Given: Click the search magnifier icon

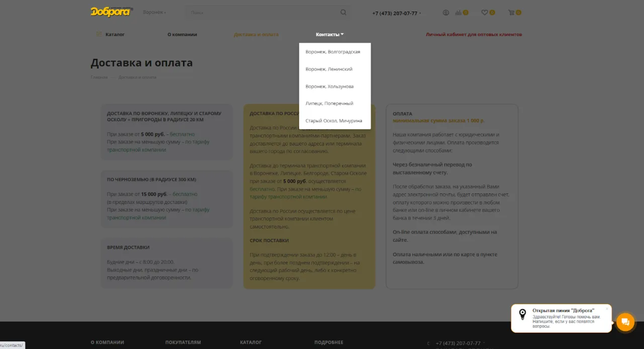Looking at the screenshot, I should coord(343,12).
